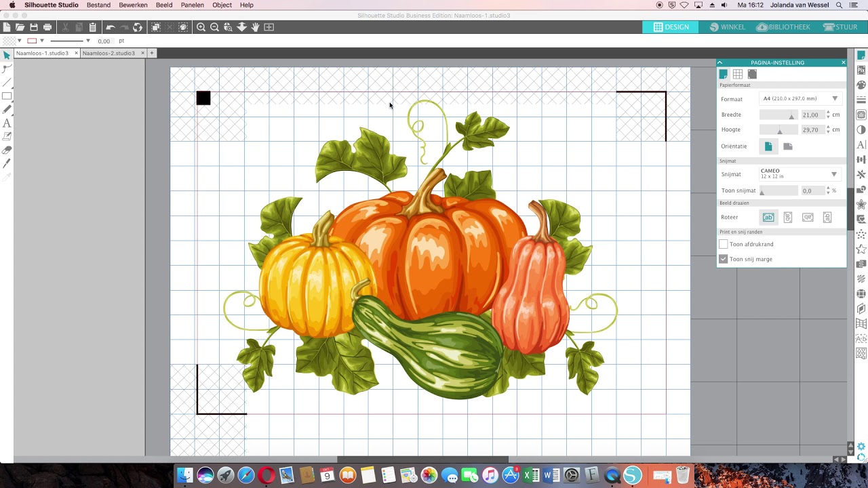Zoom out with the magnifier minus icon
The height and width of the screenshot is (488, 868).
tap(215, 27)
